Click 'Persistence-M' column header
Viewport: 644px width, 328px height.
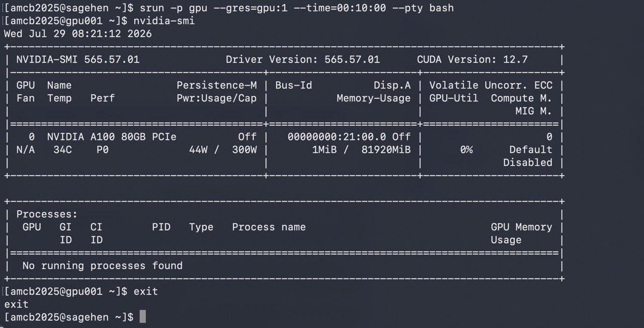tap(217, 86)
